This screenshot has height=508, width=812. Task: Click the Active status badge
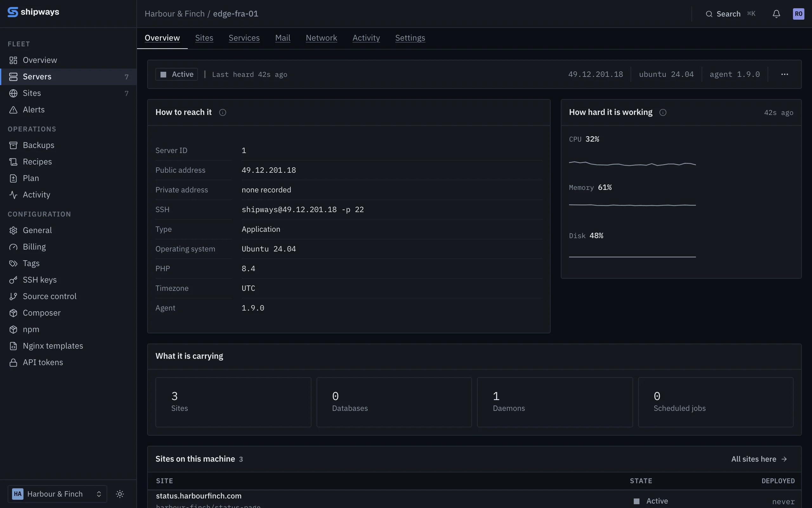(x=176, y=74)
